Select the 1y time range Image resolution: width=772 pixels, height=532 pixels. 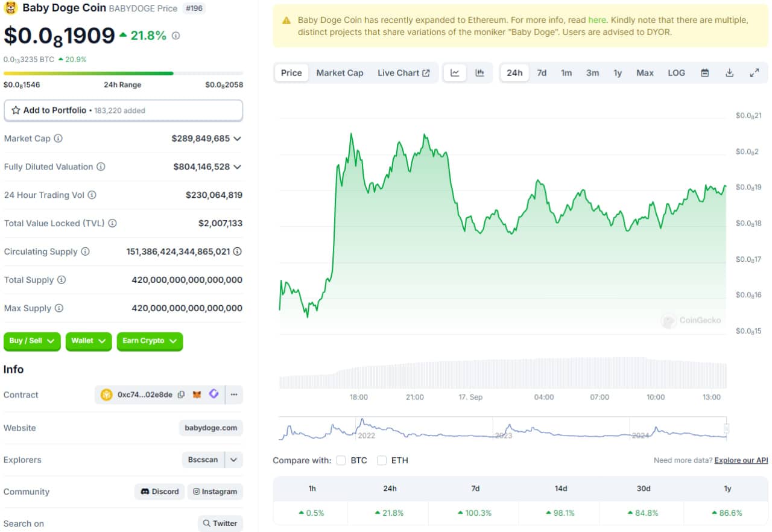coord(618,73)
